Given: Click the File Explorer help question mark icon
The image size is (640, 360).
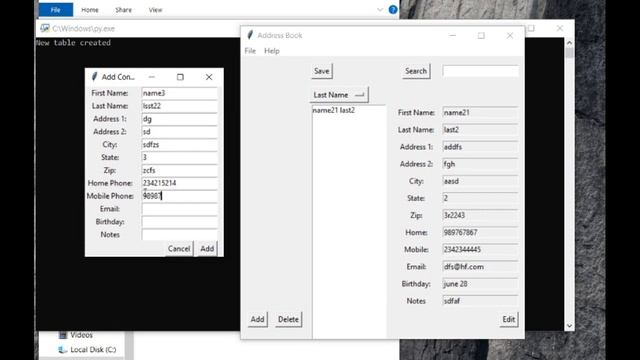Looking at the screenshot, I should coord(393,9).
